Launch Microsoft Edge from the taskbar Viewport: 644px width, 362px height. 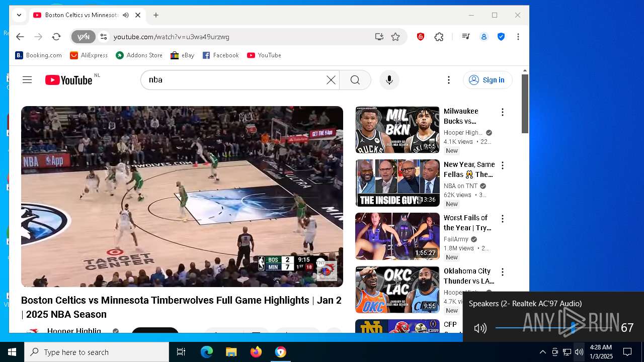pos(207,352)
